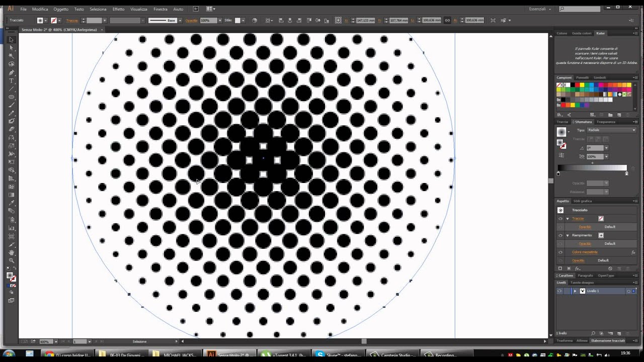The image size is (644, 362).
Task: Select the Ellipse shape tool
Action: pyautogui.click(x=12, y=97)
